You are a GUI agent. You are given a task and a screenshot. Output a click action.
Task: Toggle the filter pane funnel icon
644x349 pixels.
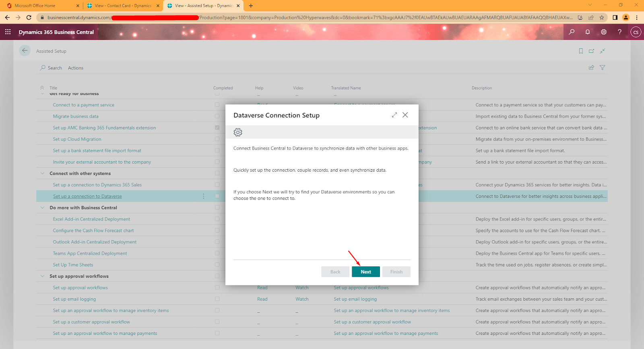603,68
